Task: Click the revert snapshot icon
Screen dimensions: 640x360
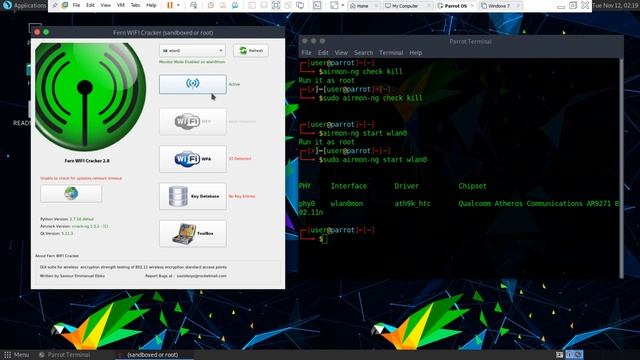Action: tap(223, 5)
